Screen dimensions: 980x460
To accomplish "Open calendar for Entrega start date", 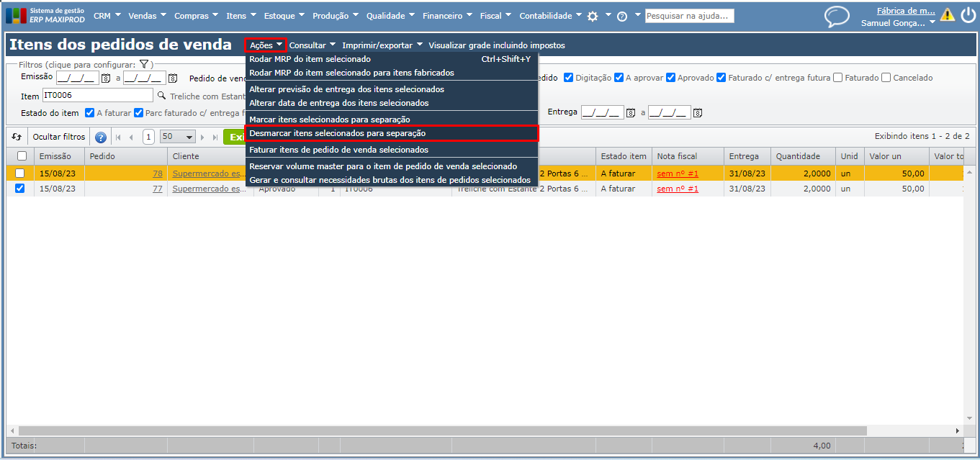I will pos(631,112).
